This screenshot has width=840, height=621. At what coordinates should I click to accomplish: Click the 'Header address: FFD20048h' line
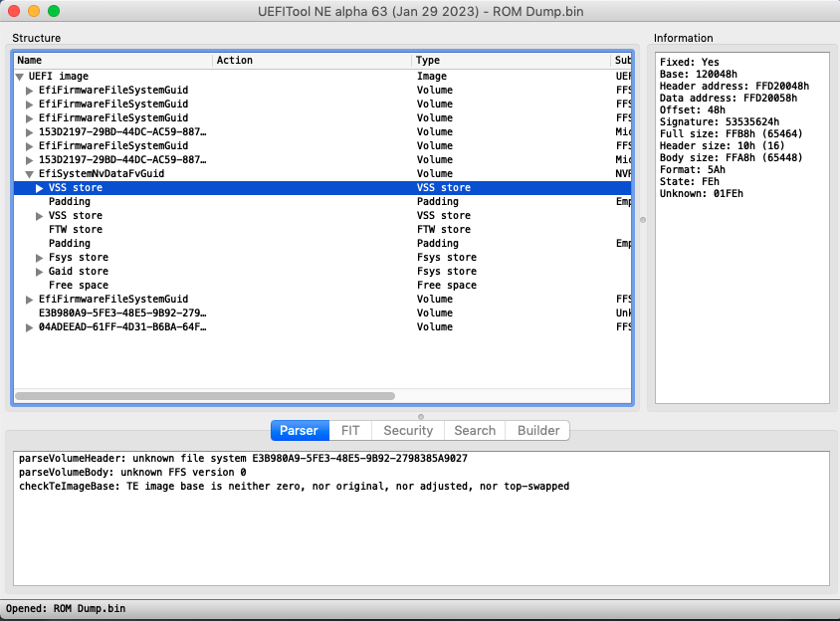pyautogui.click(x=735, y=86)
